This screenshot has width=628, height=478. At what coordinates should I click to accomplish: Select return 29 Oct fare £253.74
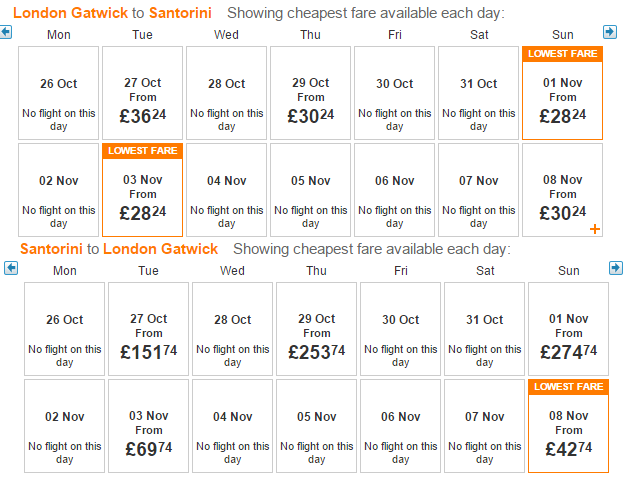pos(316,329)
